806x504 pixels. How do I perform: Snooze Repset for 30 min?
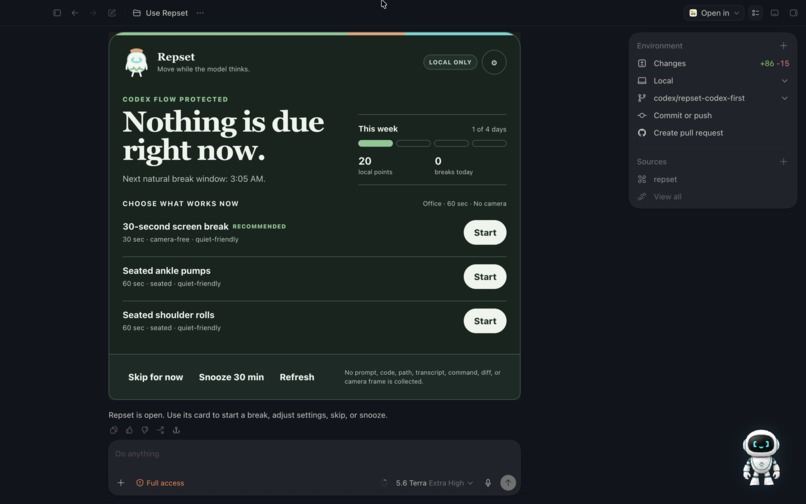(x=231, y=377)
